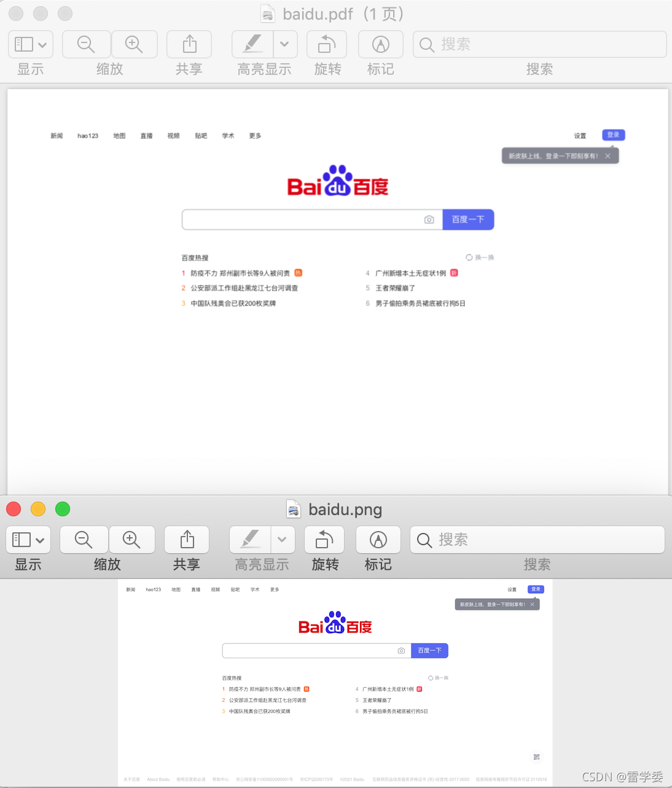Click the sidebar view icon in baidu.png window

pyautogui.click(x=23, y=540)
